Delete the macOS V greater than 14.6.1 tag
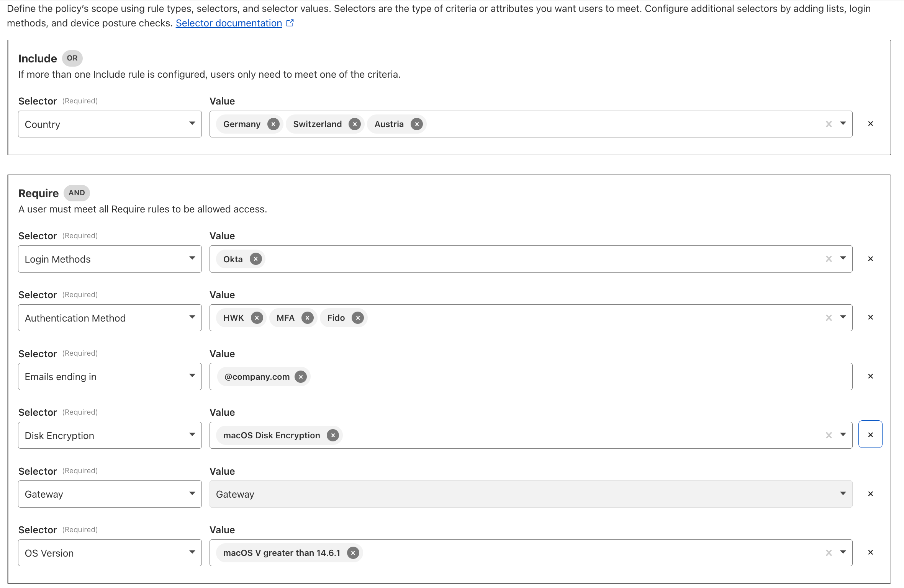The height and width of the screenshot is (588, 904). 352,552
